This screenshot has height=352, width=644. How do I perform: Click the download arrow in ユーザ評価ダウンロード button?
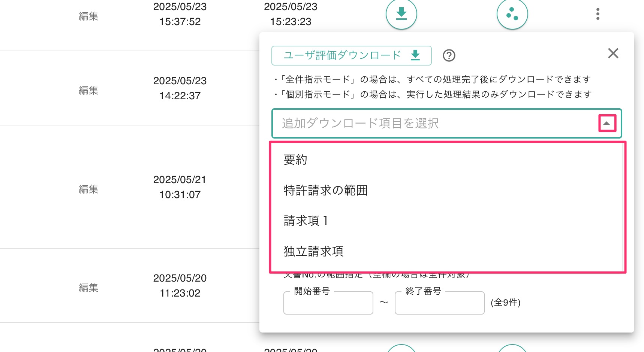click(415, 55)
